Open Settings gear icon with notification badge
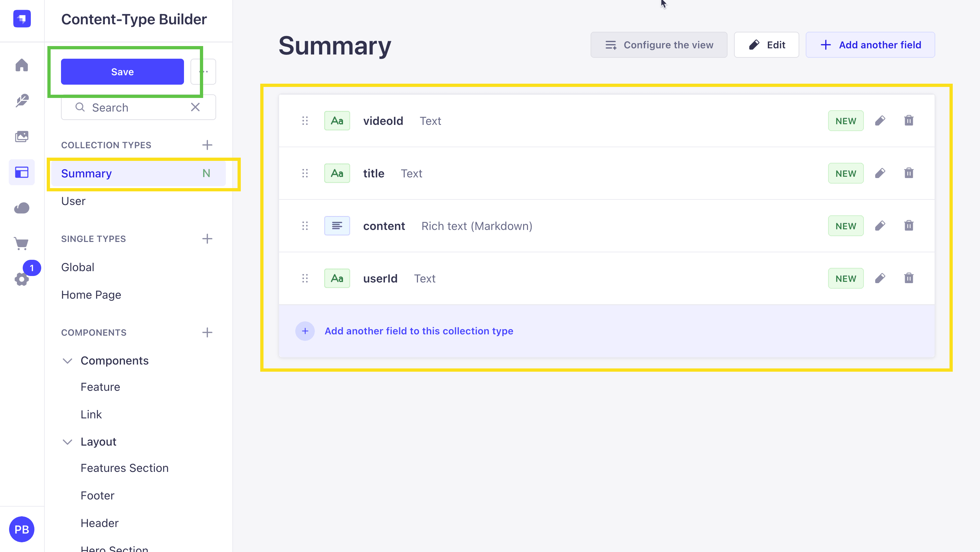 pos(22,279)
